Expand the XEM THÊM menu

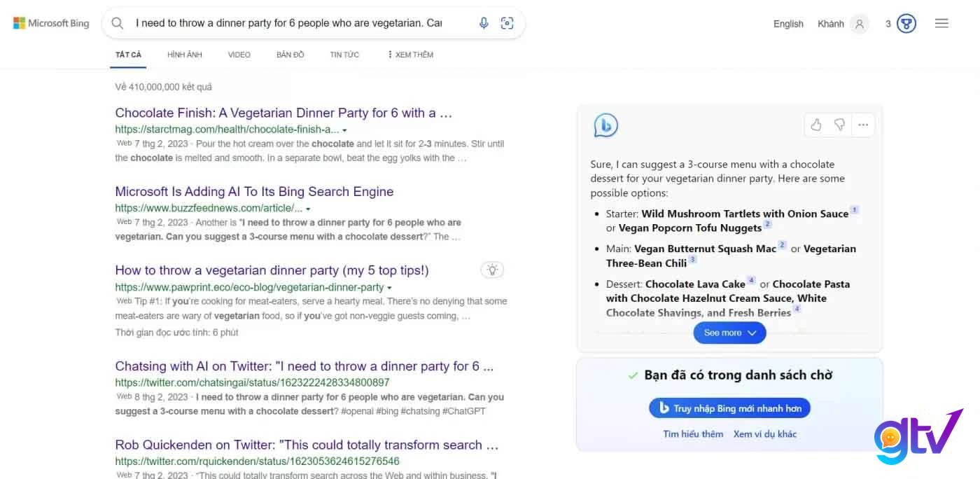[x=410, y=55]
